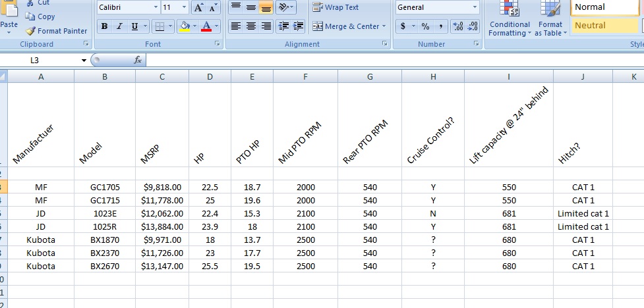The height and width of the screenshot is (308, 644).
Task: Select Middle Align icon
Action: (250, 7)
